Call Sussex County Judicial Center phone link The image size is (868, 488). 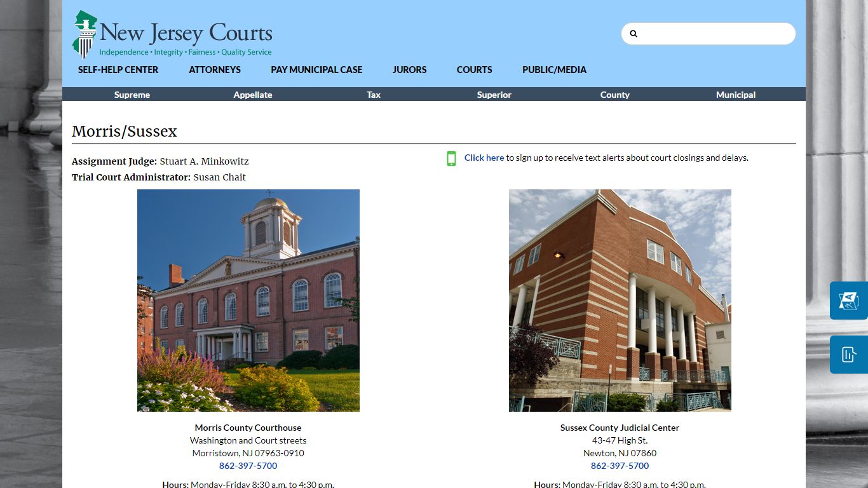point(620,466)
